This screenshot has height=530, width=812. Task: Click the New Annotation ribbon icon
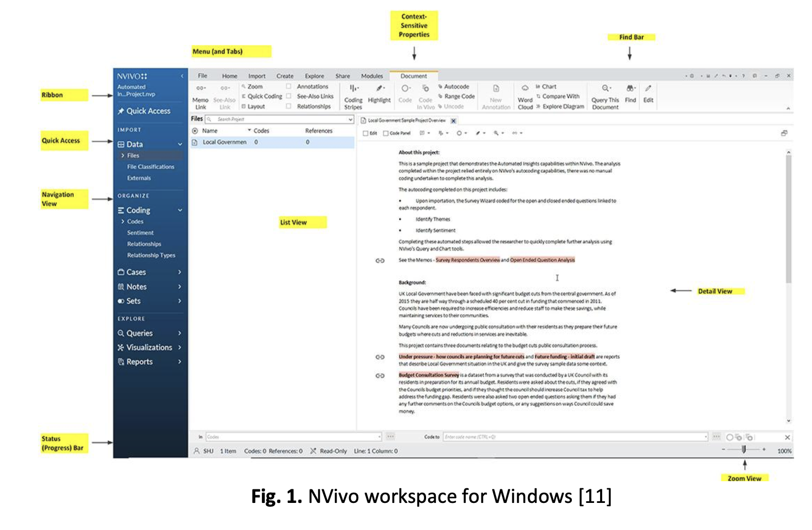tap(496, 88)
